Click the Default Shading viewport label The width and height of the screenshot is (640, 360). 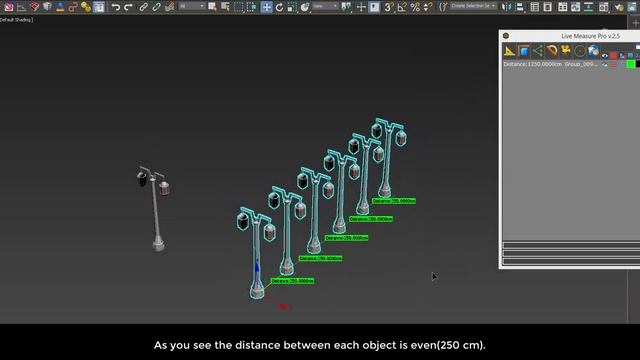pyautogui.click(x=16, y=20)
